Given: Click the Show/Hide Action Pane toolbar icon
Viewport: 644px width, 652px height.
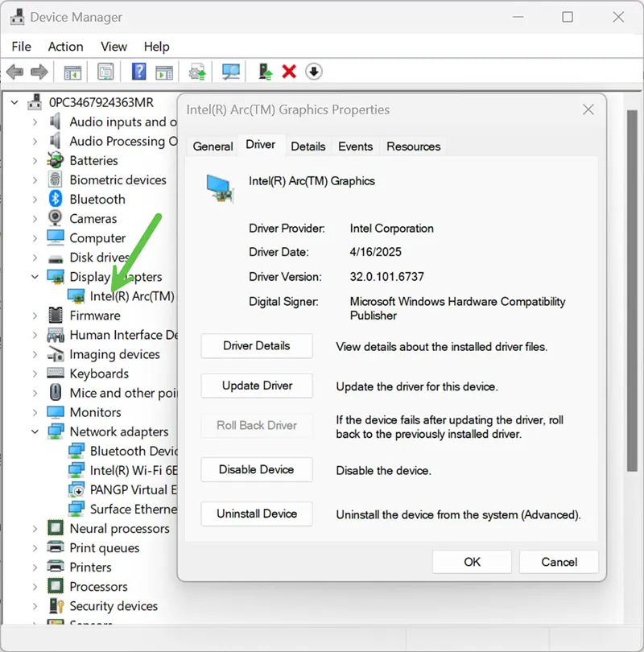Looking at the screenshot, I should click(164, 72).
